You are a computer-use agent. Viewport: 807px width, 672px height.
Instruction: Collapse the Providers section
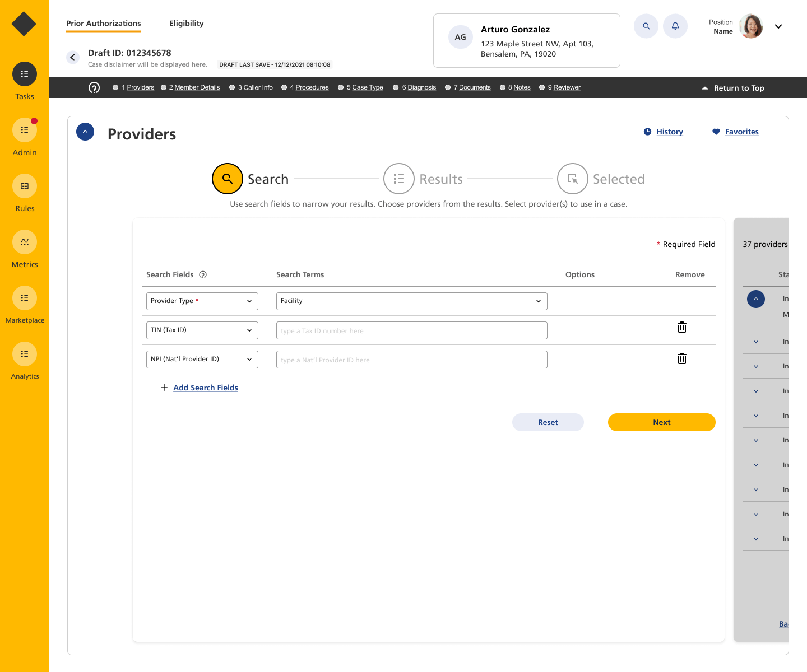[x=85, y=132]
